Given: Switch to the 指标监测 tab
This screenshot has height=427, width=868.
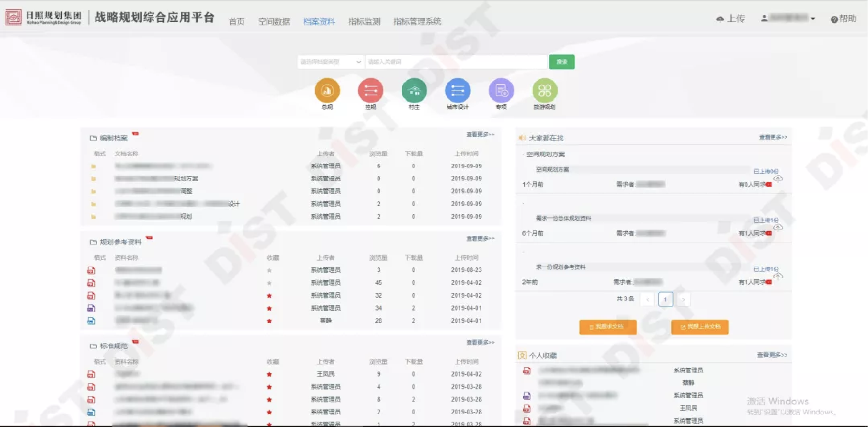Looking at the screenshot, I should 364,22.
